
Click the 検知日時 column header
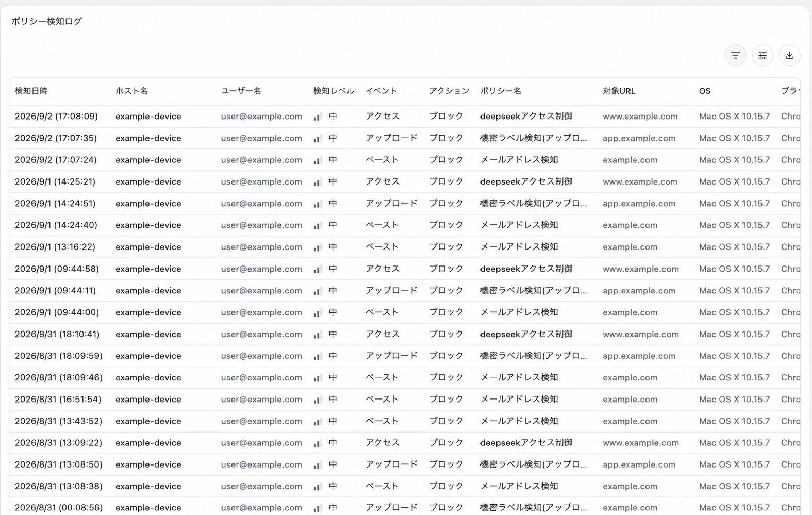[31, 91]
